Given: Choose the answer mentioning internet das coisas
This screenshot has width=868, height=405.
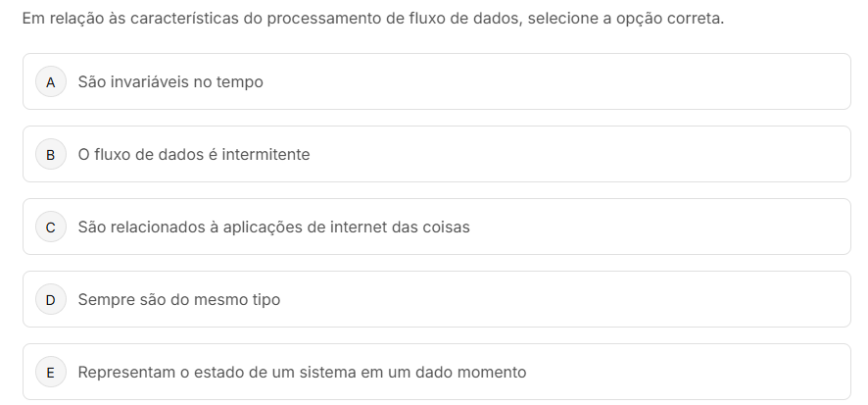Looking at the screenshot, I should (x=273, y=228).
